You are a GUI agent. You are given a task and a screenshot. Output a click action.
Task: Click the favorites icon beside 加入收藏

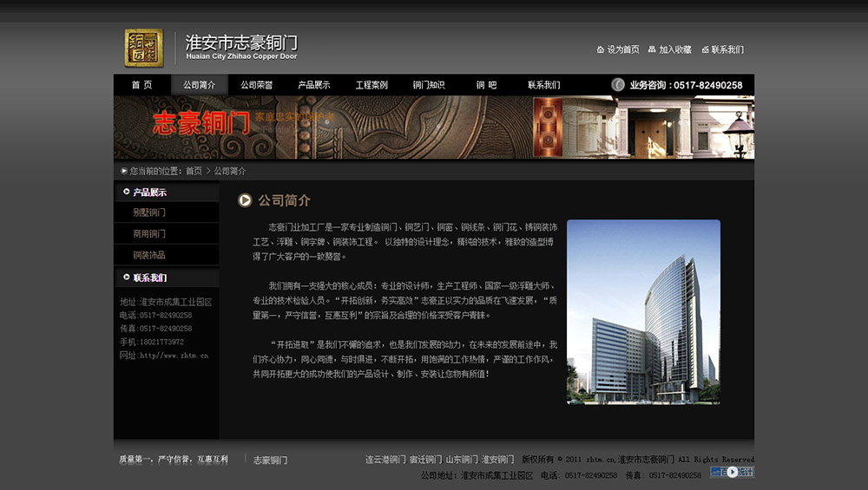pyautogui.click(x=652, y=49)
